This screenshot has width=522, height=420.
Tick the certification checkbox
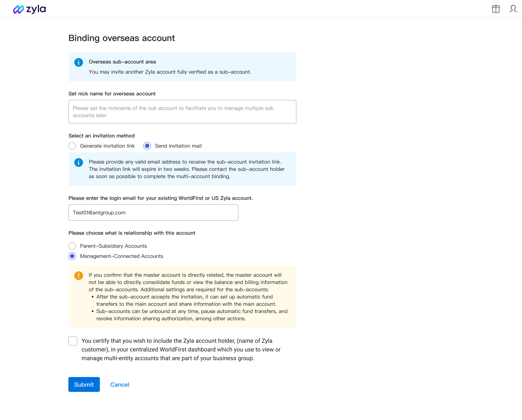point(73,341)
